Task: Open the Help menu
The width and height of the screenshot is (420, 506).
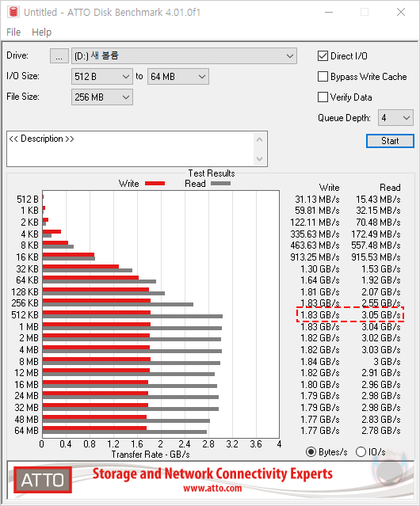Action: (x=41, y=32)
